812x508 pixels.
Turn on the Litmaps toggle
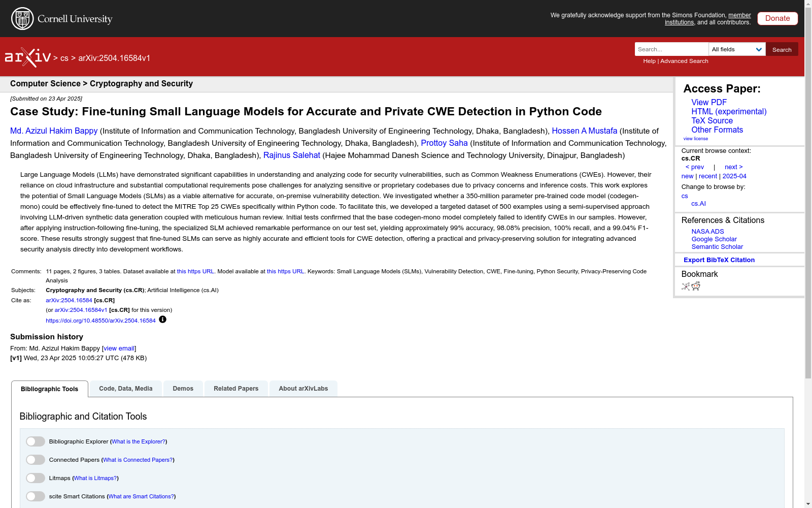pos(36,478)
